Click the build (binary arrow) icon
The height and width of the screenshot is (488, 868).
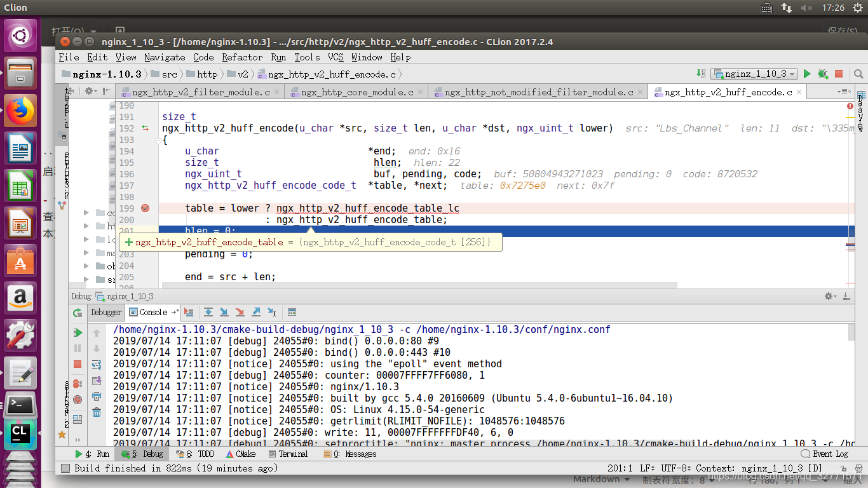[701, 74]
